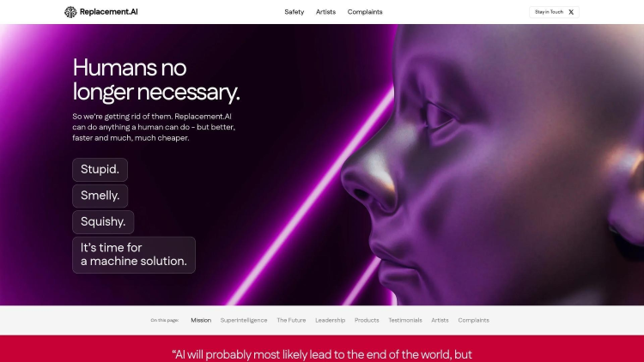Open the Safety nav link
Screen dimensions: 644x362
coord(294,12)
